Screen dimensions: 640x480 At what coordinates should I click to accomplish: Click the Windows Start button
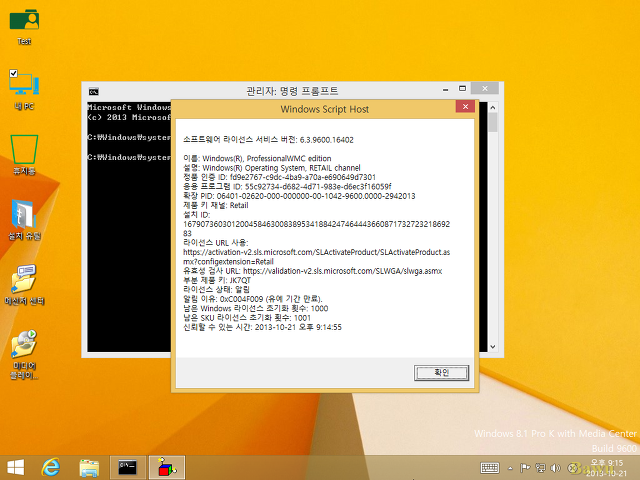[16, 467]
